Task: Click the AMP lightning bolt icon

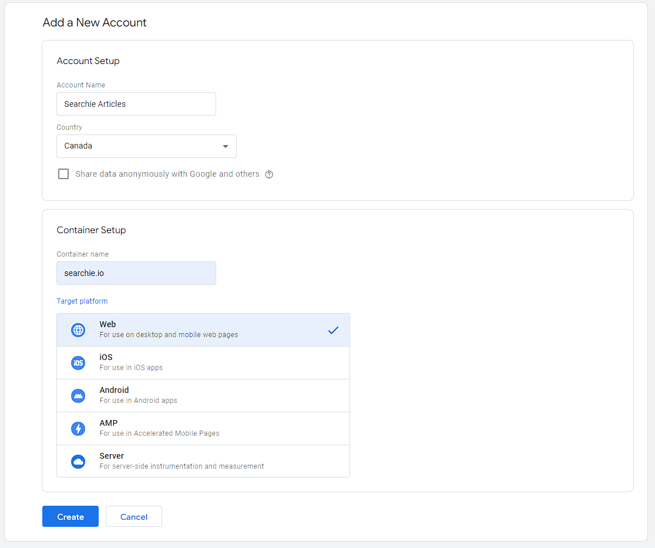Action: tap(78, 429)
